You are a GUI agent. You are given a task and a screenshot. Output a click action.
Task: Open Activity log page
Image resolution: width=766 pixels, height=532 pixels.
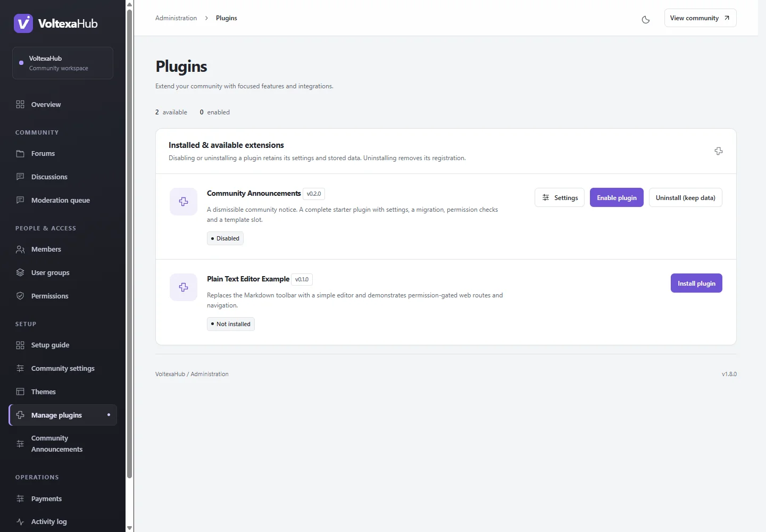tap(63, 522)
